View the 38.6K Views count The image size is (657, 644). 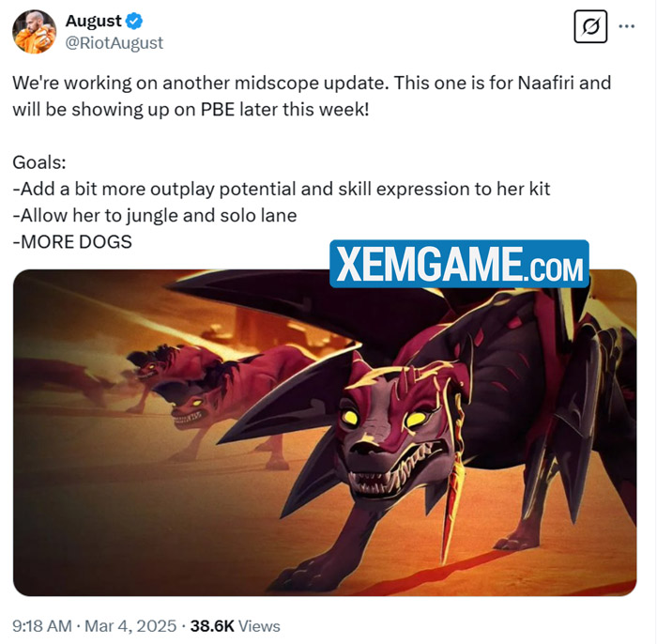pos(235,626)
